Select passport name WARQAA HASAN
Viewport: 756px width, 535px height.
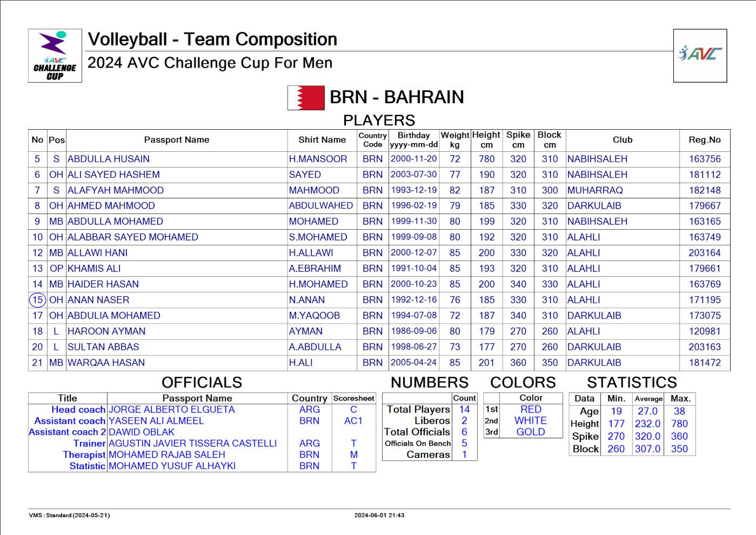pyautogui.click(x=106, y=363)
